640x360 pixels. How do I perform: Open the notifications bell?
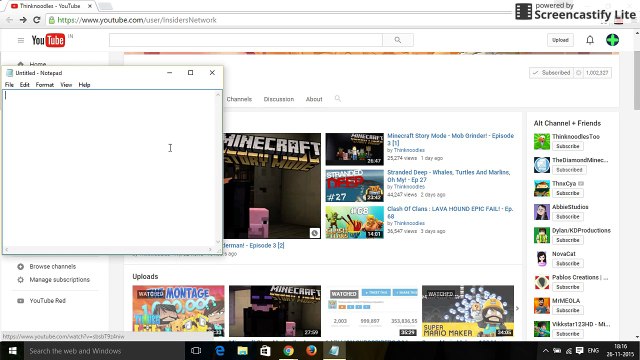tap(590, 40)
